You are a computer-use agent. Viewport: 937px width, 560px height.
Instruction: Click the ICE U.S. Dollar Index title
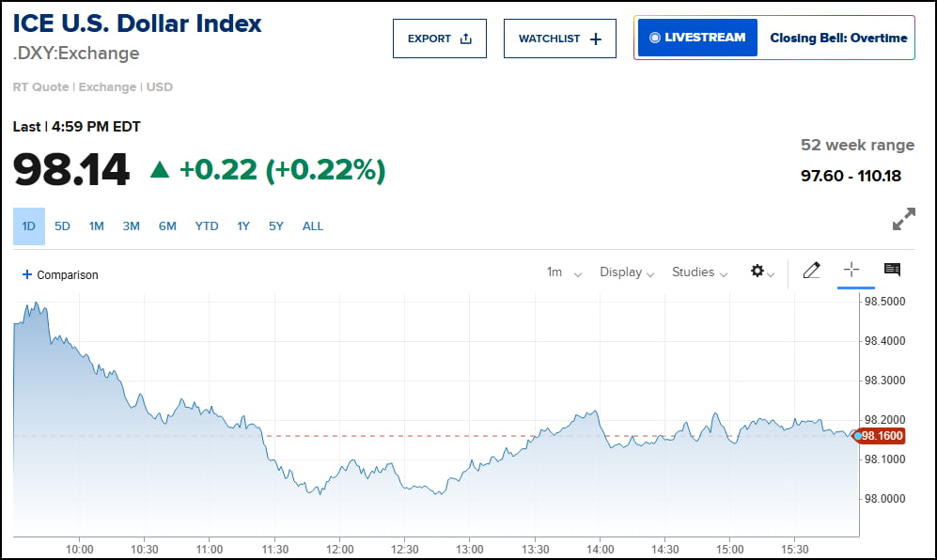click(x=137, y=23)
